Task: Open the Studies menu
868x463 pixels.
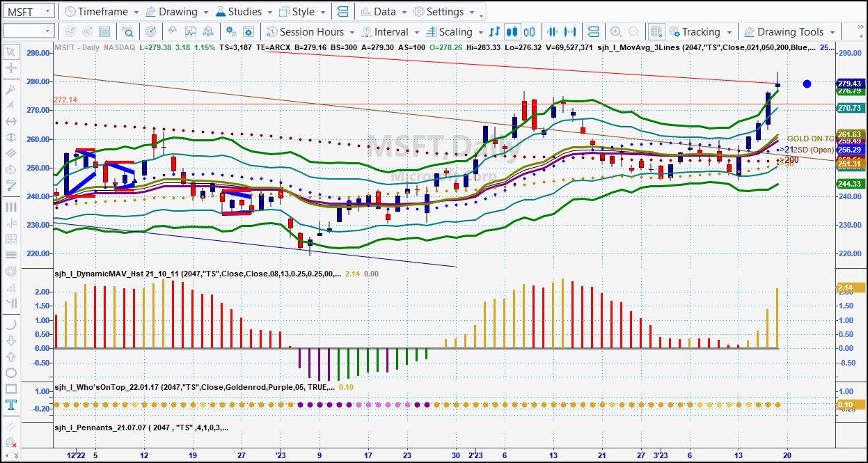Action: click(x=244, y=12)
